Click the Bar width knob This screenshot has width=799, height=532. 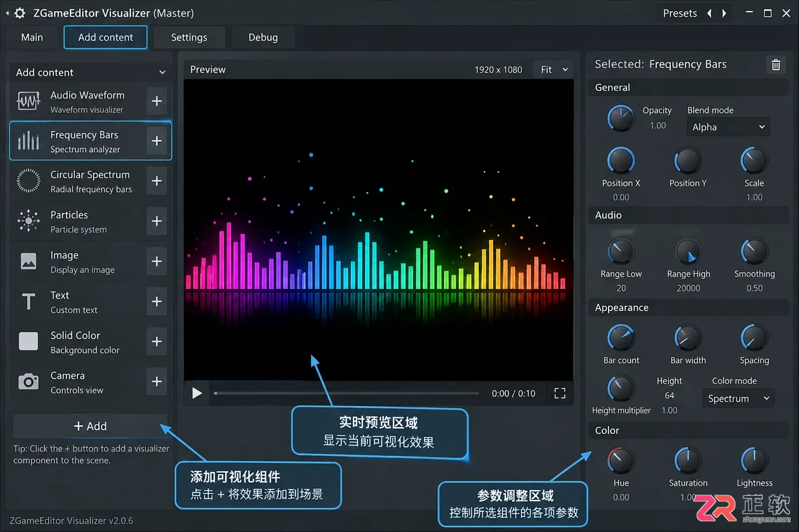click(688, 338)
